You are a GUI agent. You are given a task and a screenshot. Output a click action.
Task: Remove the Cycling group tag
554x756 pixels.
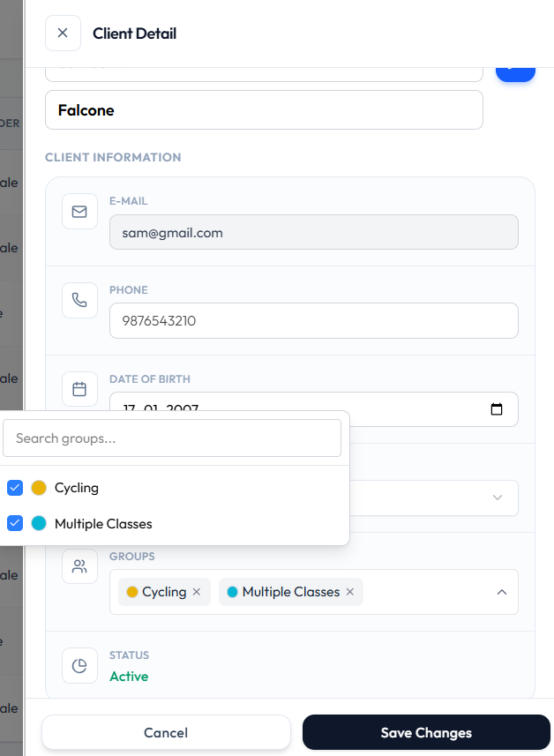point(197,592)
